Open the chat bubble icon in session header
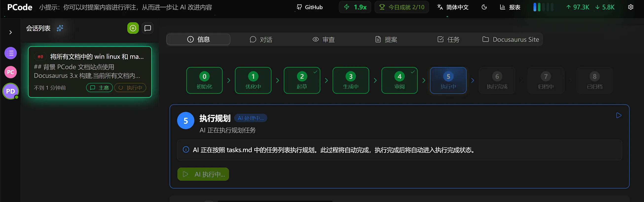 click(x=147, y=28)
